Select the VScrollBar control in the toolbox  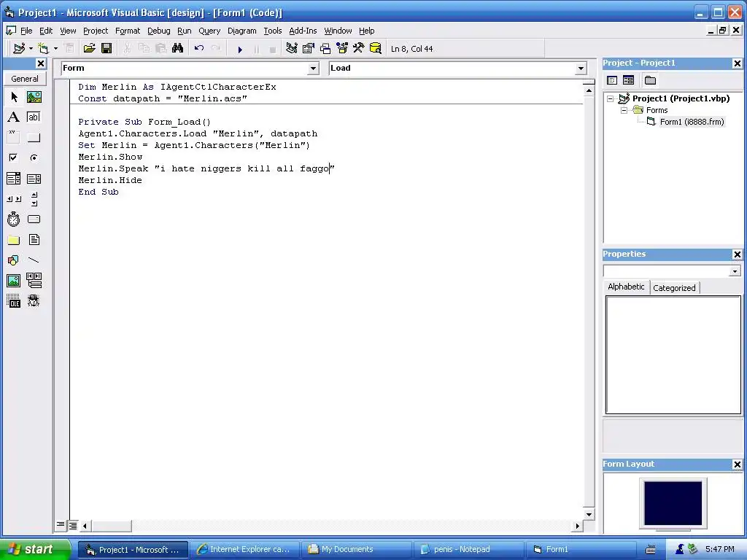[x=34, y=199]
